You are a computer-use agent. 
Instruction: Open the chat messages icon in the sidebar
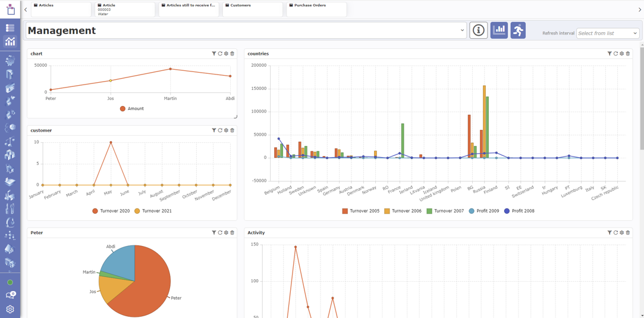tap(10, 295)
